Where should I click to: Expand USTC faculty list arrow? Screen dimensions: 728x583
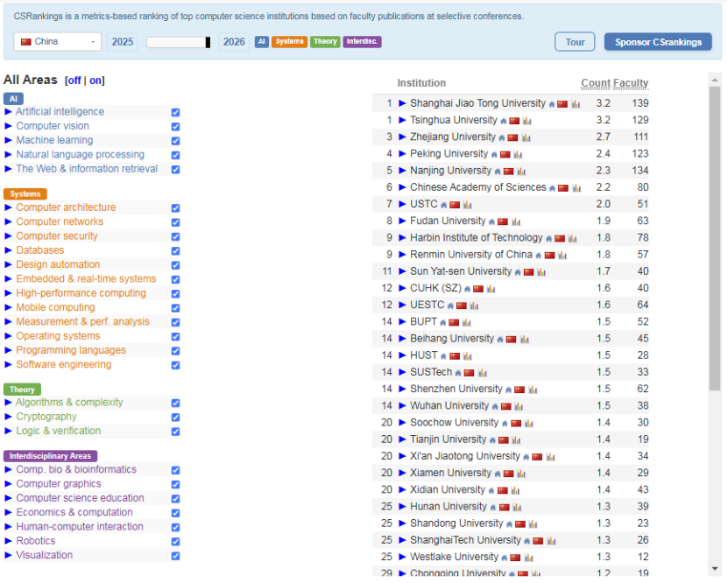(403, 204)
